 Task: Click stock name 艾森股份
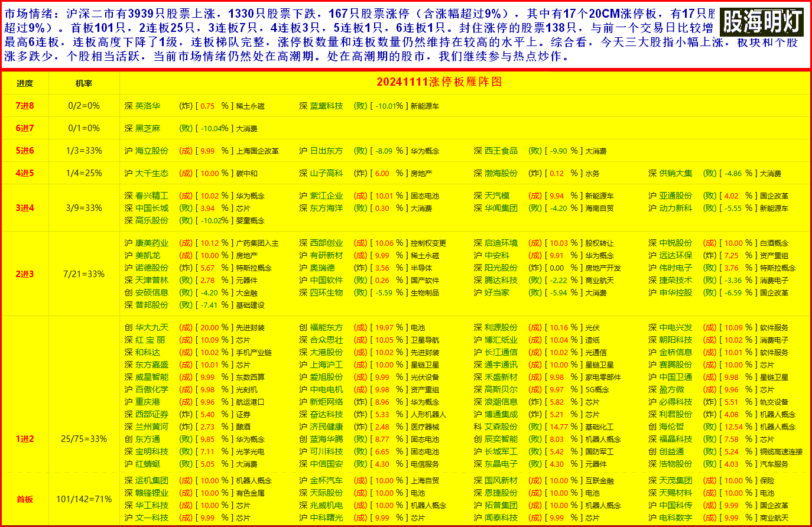[501, 427]
